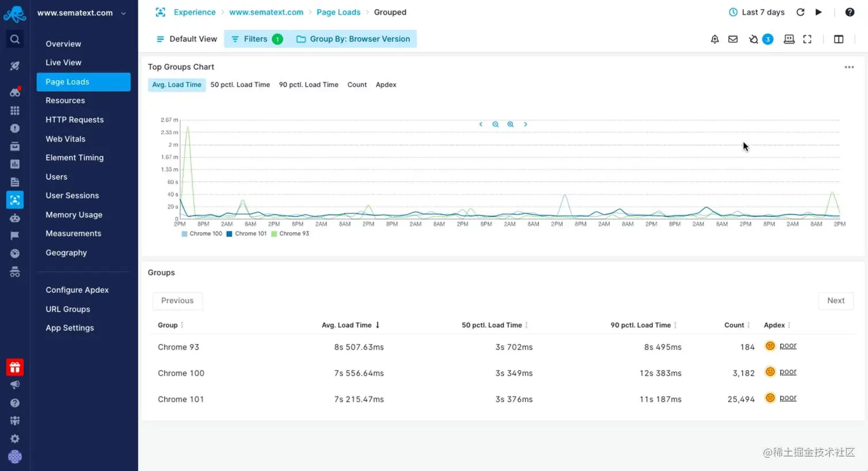The image size is (868, 471).
Task: Open the Last 7 days time range picker
Action: click(x=757, y=12)
